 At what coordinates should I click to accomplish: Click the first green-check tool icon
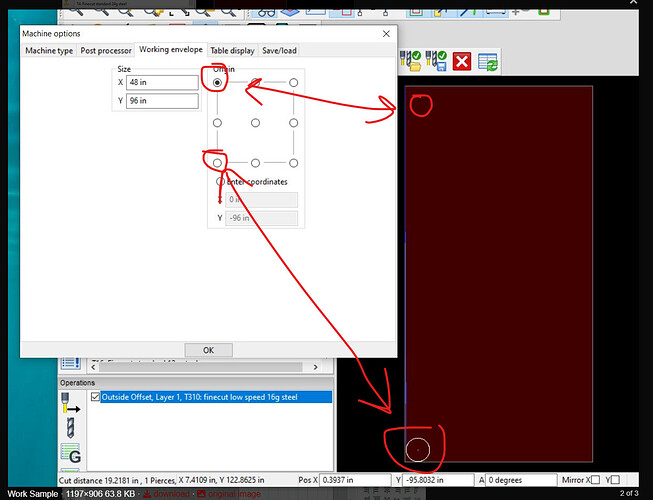point(410,62)
